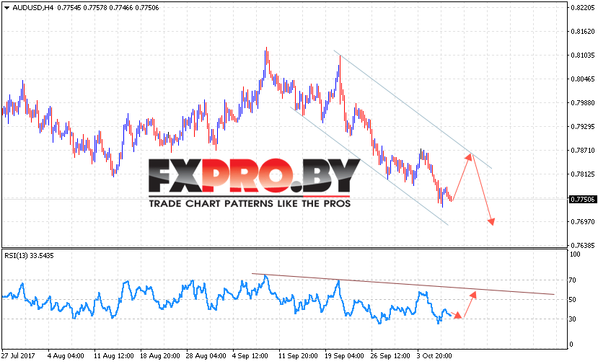The image size is (598, 364).
Task: Click the 0.82205 price scale value
Action: 583,8
